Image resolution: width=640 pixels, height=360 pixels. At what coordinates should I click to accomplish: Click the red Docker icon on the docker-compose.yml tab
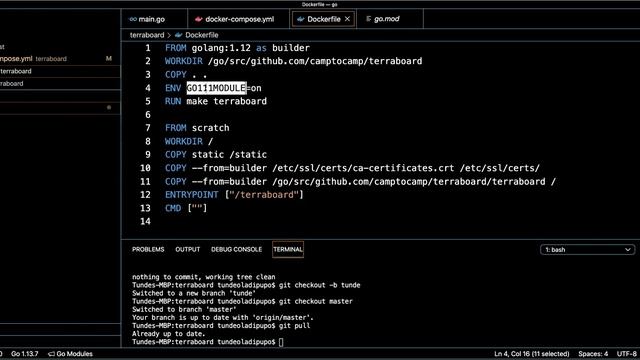click(199, 19)
